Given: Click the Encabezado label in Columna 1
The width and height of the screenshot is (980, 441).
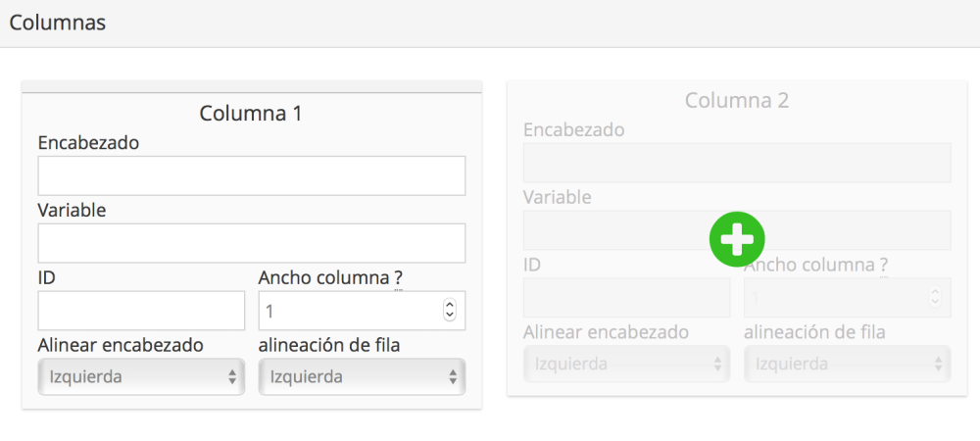Looking at the screenshot, I should (x=88, y=143).
